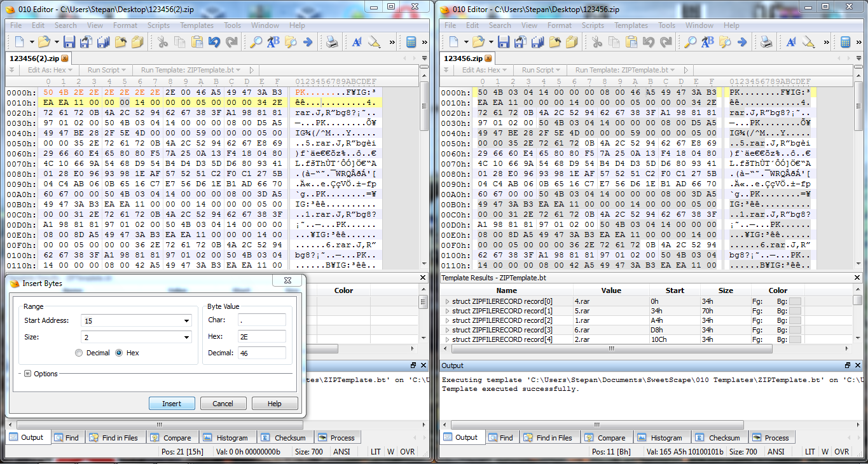Open Templates menu in 123456.zip window
Viewport: 868px width, 464px height.
coord(631,25)
